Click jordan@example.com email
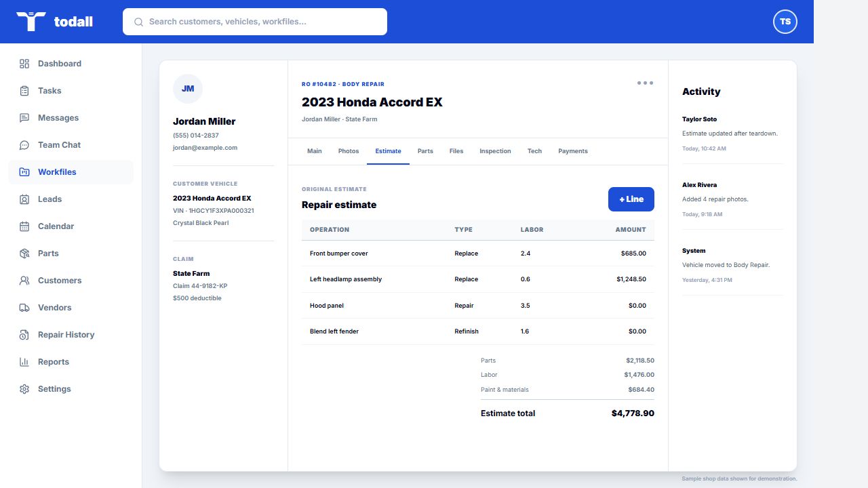 pyautogui.click(x=205, y=148)
